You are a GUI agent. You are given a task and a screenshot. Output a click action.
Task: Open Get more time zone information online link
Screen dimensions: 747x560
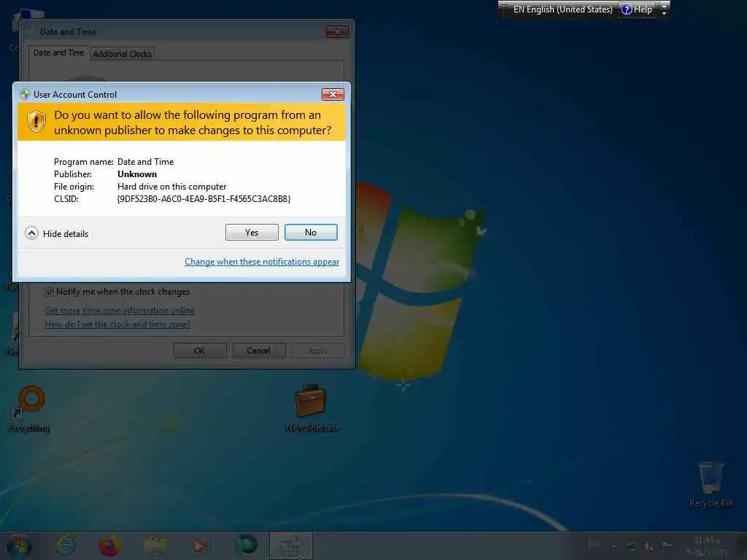pos(120,311)
